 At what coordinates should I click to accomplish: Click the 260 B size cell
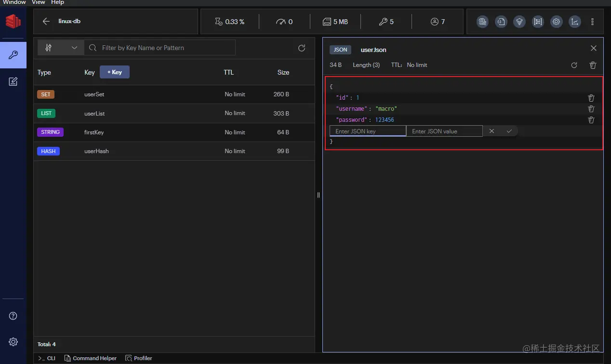(281, 94)
